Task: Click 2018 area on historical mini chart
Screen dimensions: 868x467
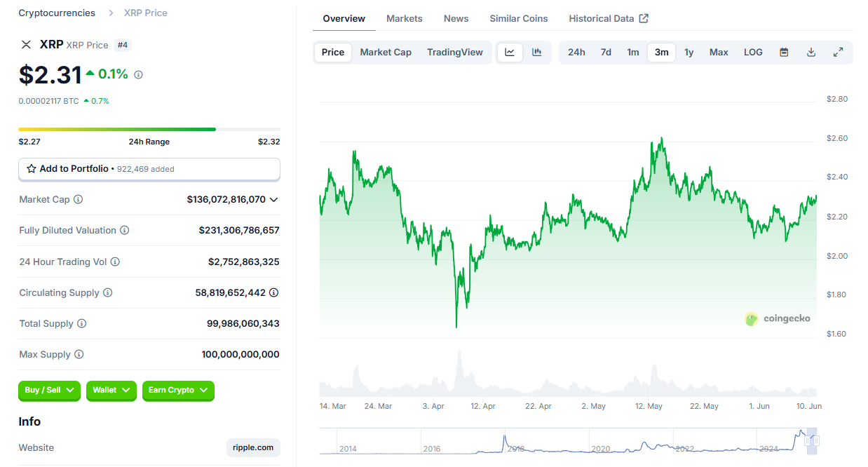Action: [516, 449]
